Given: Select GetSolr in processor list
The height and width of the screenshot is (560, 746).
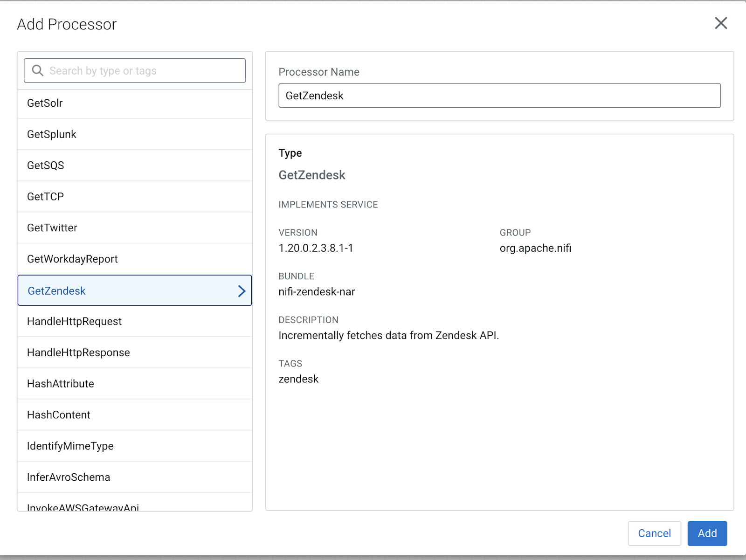Looking at the screenshot, I should [x=135, y=103].
